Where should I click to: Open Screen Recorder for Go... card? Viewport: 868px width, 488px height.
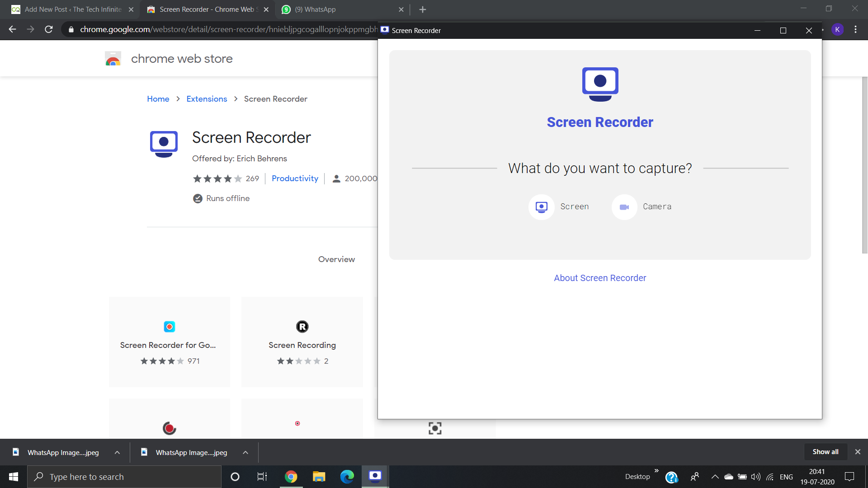pyautogui.click(x=170, y=342)
